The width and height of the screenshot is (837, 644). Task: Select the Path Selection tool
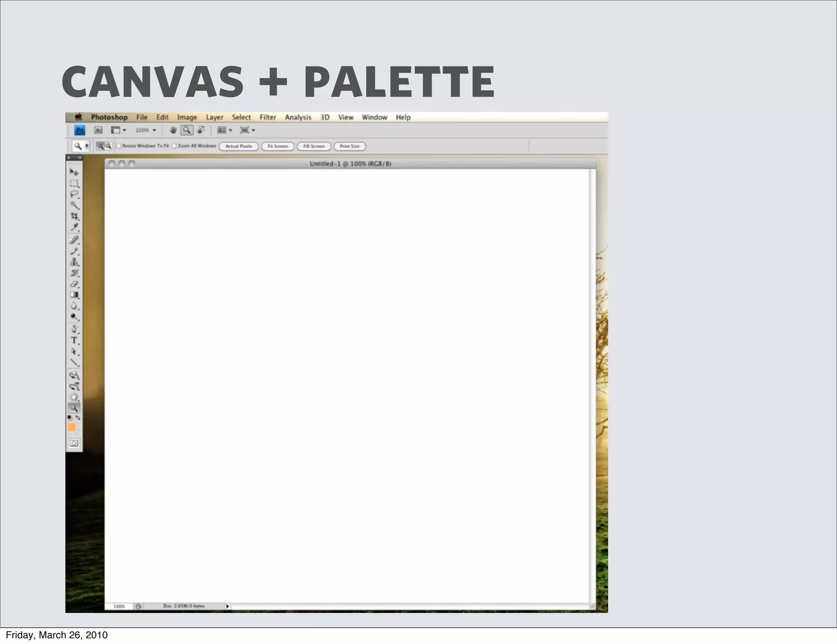click(74, 351)
